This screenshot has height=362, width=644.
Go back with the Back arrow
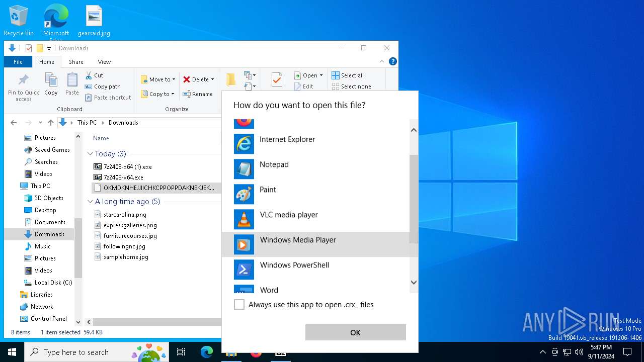(14, 123)
